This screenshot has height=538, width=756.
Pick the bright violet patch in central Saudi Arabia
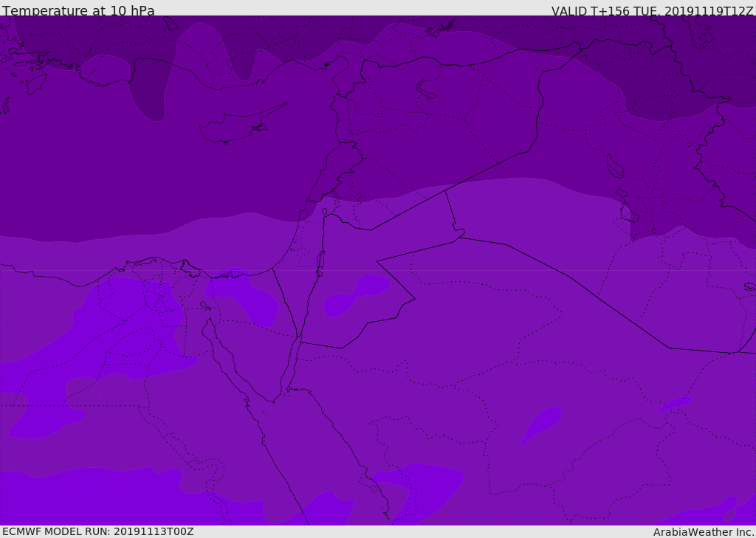pos(541,424)
